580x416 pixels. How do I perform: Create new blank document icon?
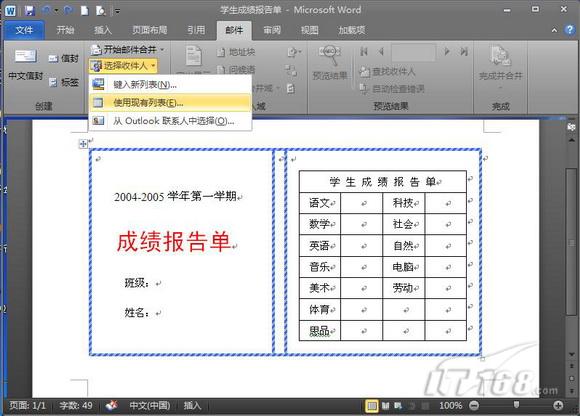85,10
